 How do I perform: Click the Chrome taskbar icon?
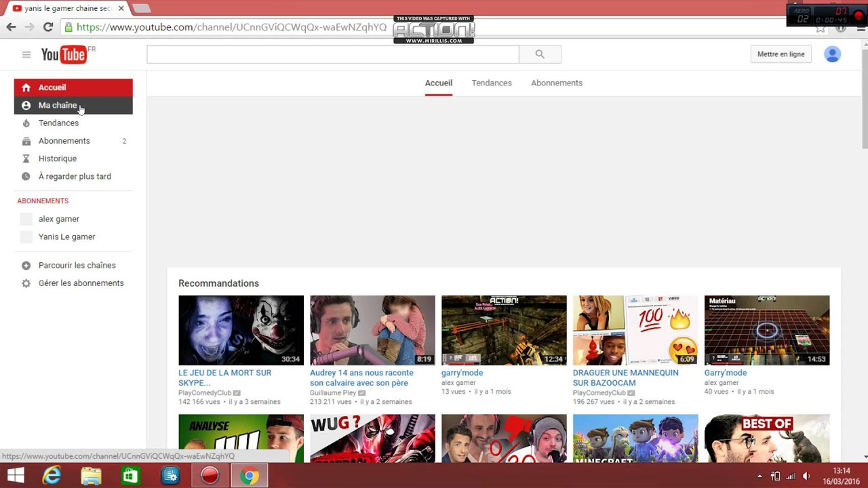[249, 476]
